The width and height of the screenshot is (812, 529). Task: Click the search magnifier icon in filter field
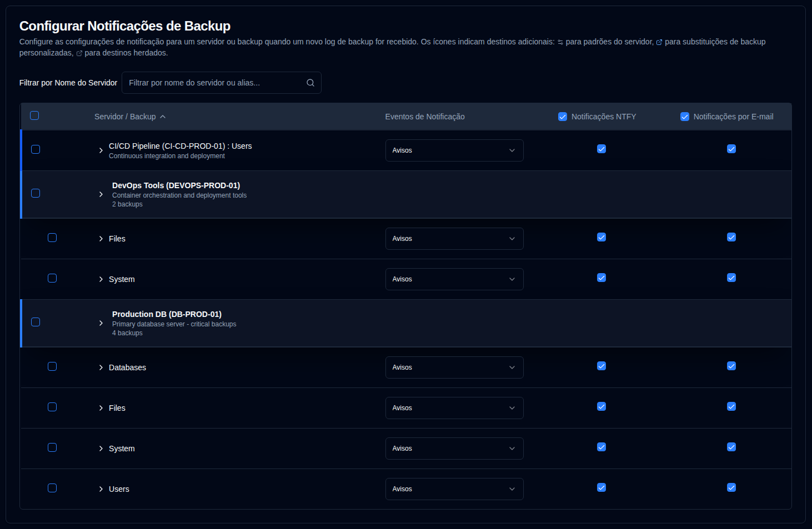(x=310, y=83)
